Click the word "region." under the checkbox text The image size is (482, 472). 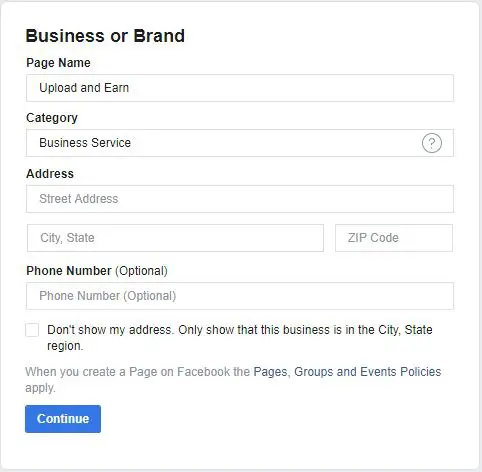[65, 346]
